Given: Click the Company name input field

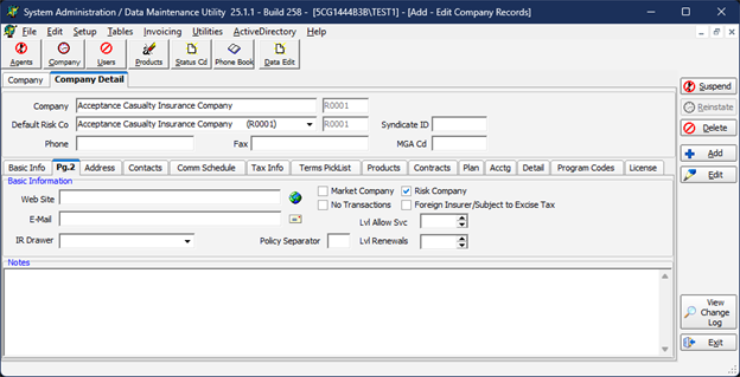Looking at the screenshot, I should pos(196,106).
